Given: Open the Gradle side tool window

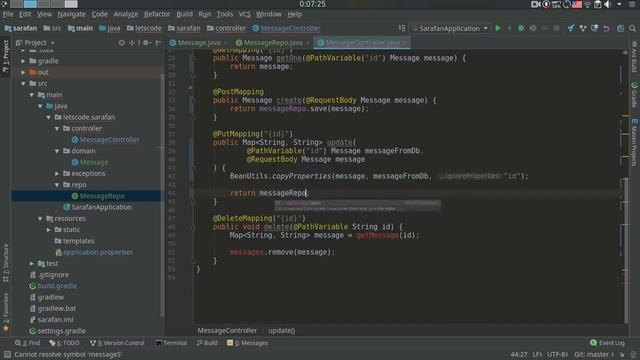Looking at the screenshot, I should coord(634,95).
